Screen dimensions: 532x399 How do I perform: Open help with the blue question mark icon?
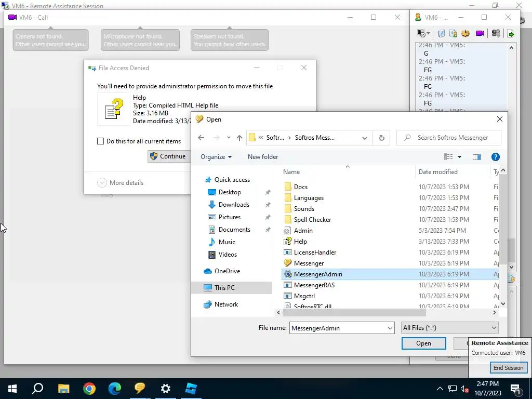tap(495, 157)
